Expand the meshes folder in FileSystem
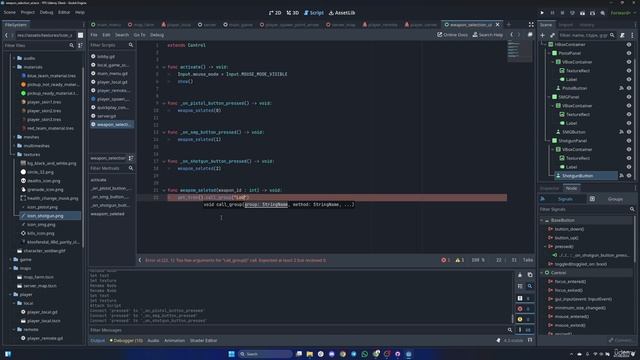Image resolution: width=640 pixels, height=360 pixels. coord(14,137)
